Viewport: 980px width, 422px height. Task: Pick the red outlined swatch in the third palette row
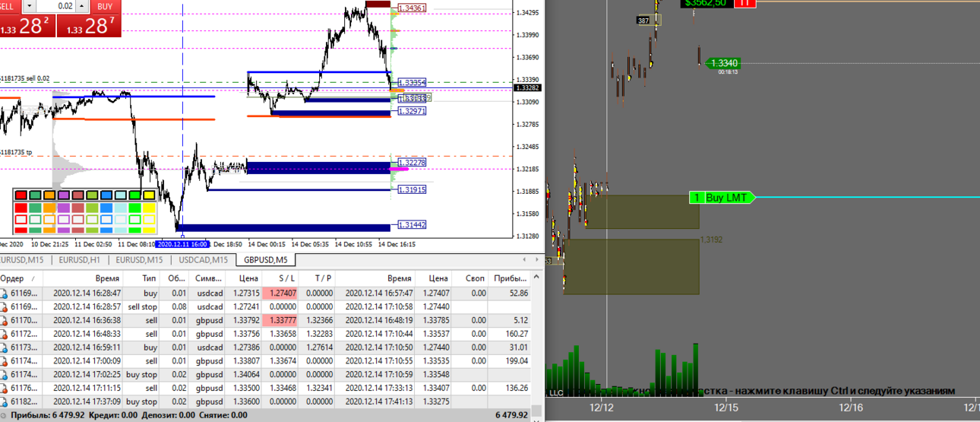pyautogui.click(x=21, y=220)
